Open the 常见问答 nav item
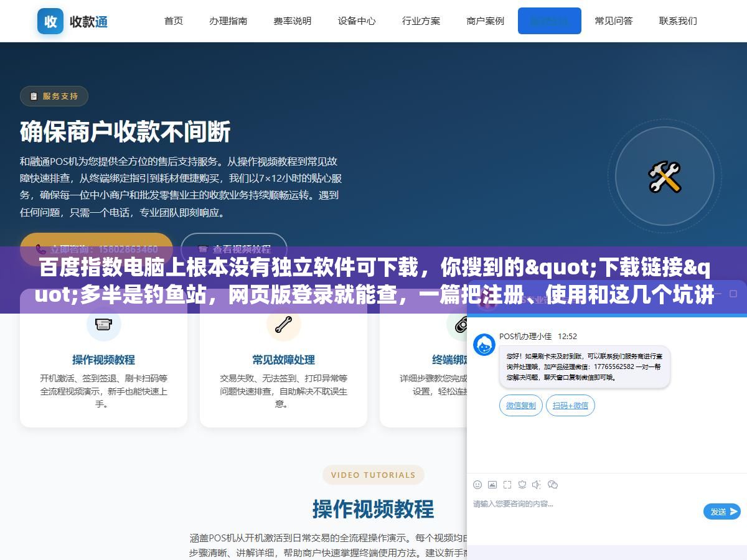 point(614,21)
